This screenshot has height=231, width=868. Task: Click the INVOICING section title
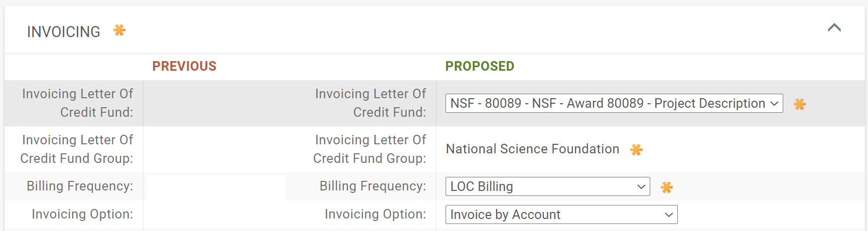coord(64,32)
